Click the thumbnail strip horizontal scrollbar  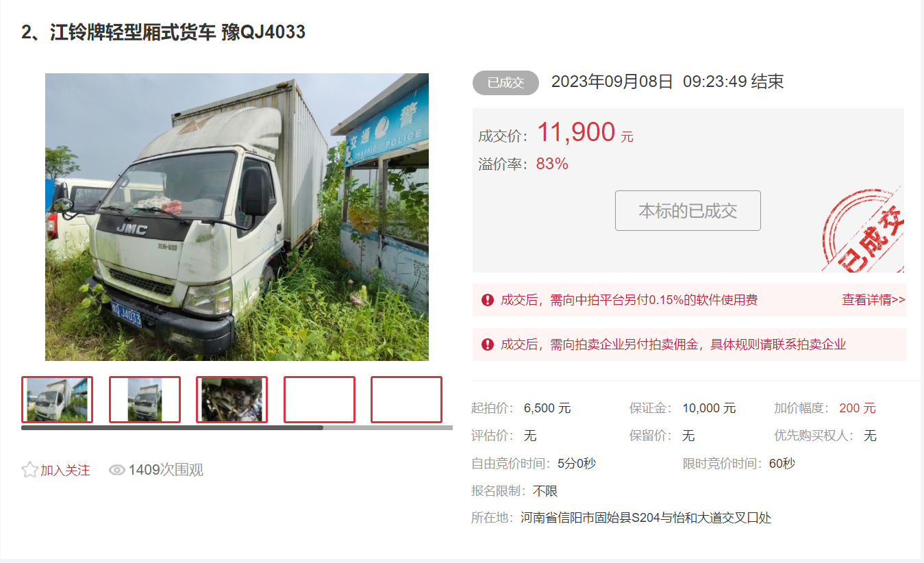[x=237, y=428]
